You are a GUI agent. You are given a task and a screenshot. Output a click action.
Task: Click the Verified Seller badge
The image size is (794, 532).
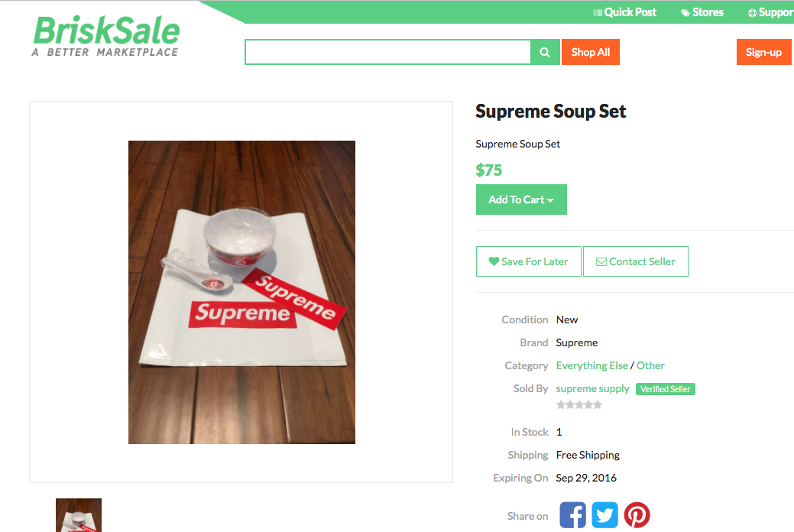(666, 389)
